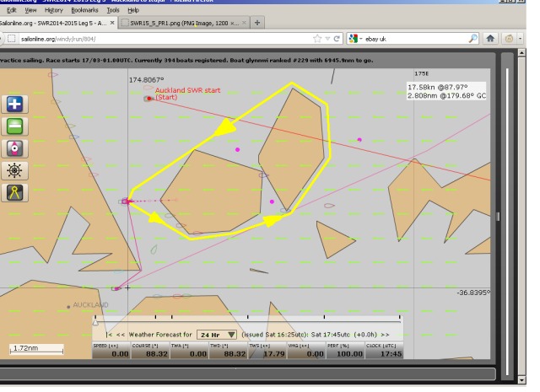Image resolution: width=540 pixels, height=392 pixels.
Task: Select the divider measuring tool
Action: point(15,193)
